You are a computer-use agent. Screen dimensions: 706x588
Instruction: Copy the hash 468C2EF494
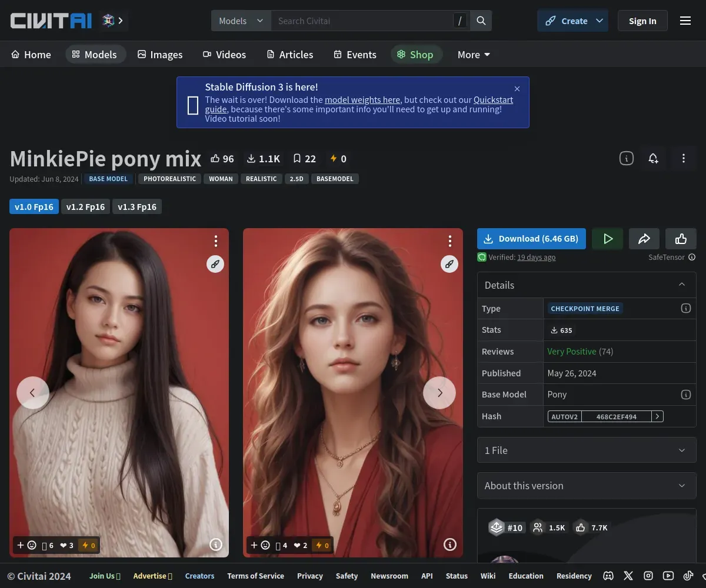tap(616, 416)
